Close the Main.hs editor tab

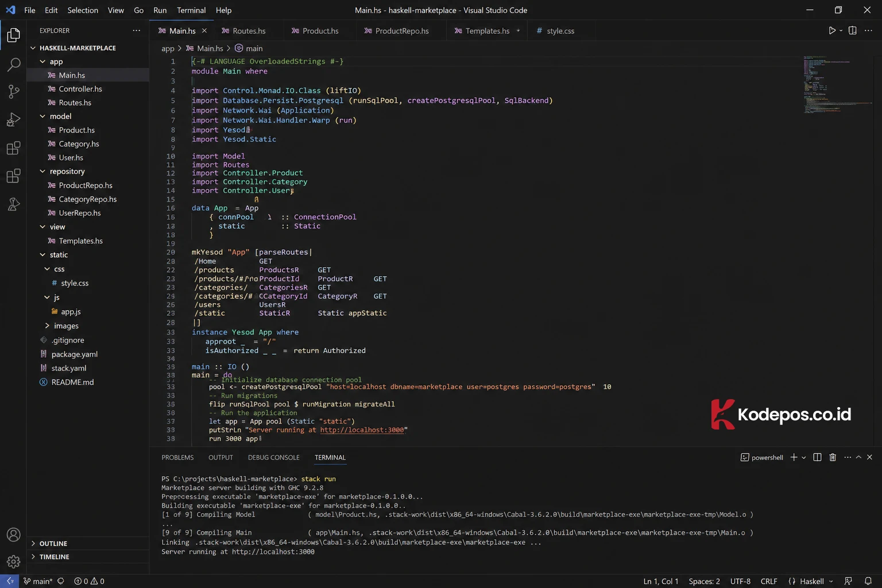click(204, 30)
